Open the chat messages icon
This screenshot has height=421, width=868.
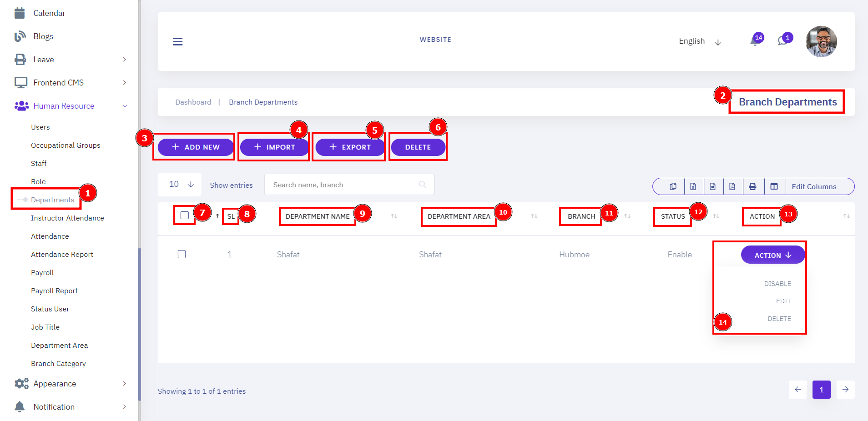point(783,40)
